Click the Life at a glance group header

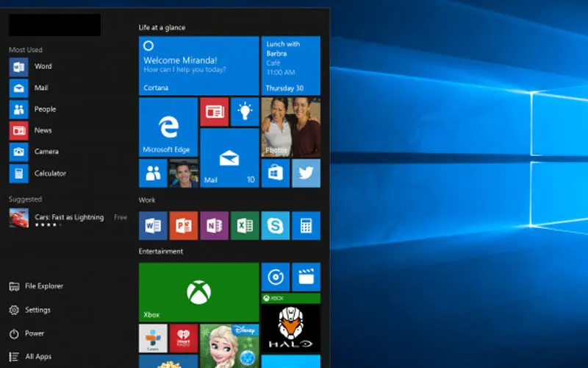point(162,27)
